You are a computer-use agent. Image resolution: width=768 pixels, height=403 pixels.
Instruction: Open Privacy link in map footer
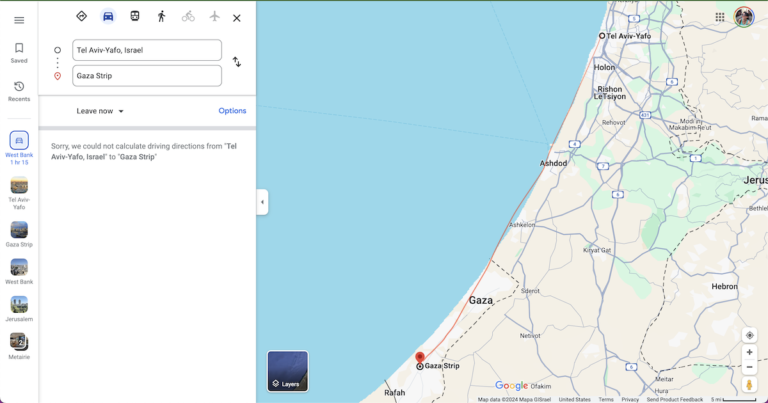pos(630,400)
